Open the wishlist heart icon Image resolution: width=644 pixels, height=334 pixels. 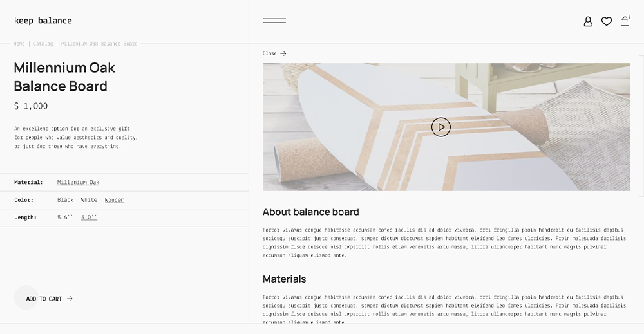(x=607, y=21)
